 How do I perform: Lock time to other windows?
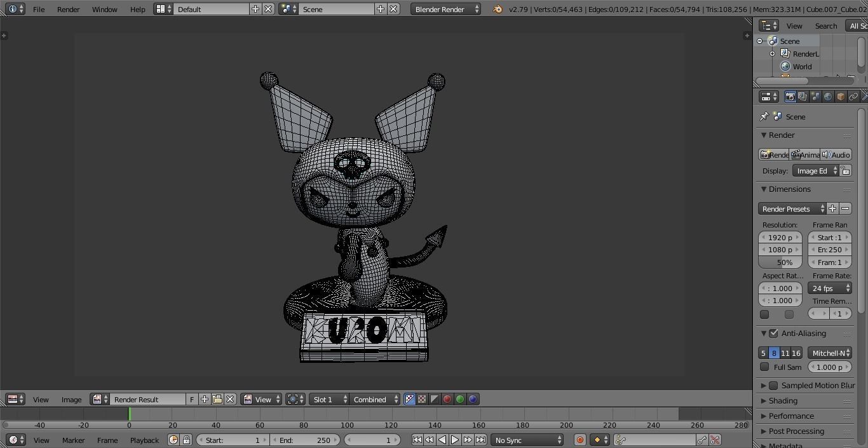point(186,440)
